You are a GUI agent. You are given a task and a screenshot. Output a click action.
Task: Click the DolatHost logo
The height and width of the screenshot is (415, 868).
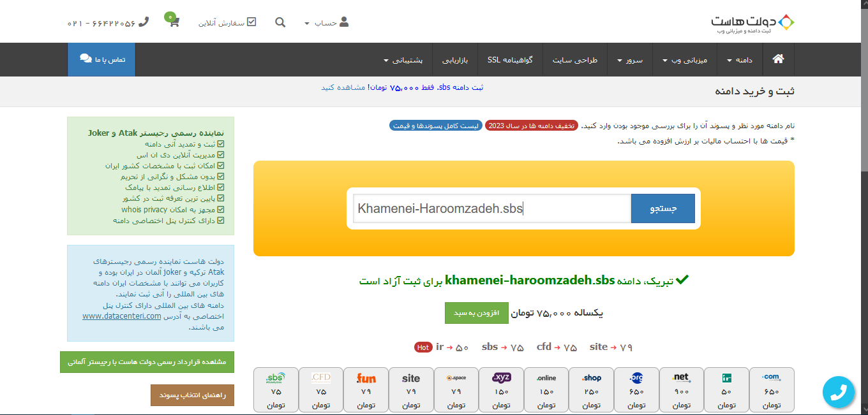752,22
